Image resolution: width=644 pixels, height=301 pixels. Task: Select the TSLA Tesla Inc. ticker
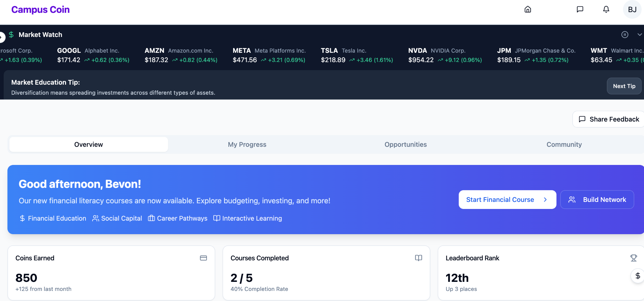(x=357, y=55)
